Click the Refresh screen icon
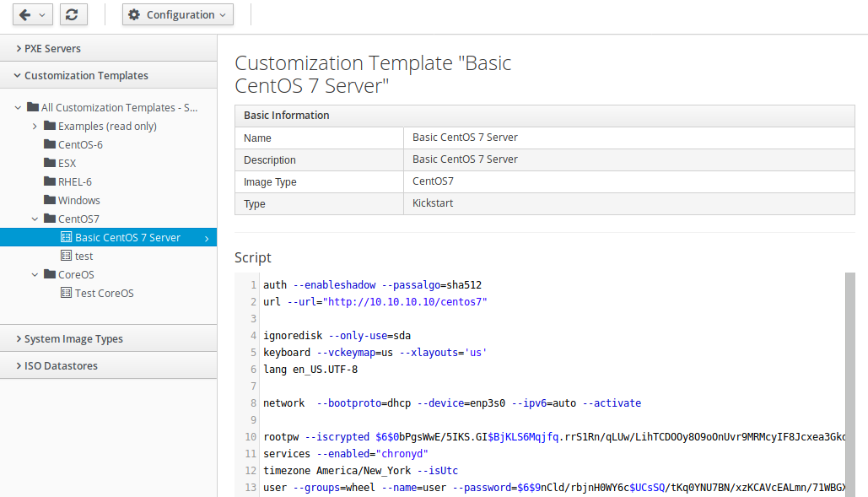 click(x=73, y=14)
